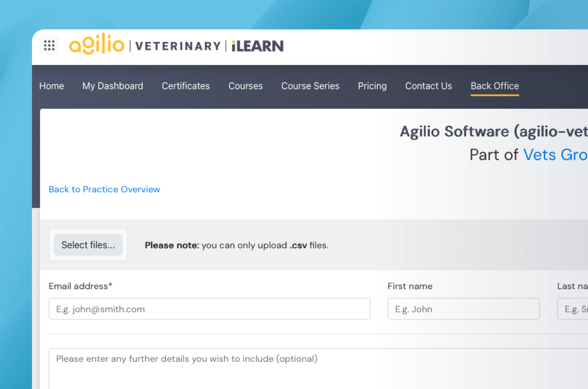Click the csv upload note text
588x389 pixels.
(x=236, y=246)
